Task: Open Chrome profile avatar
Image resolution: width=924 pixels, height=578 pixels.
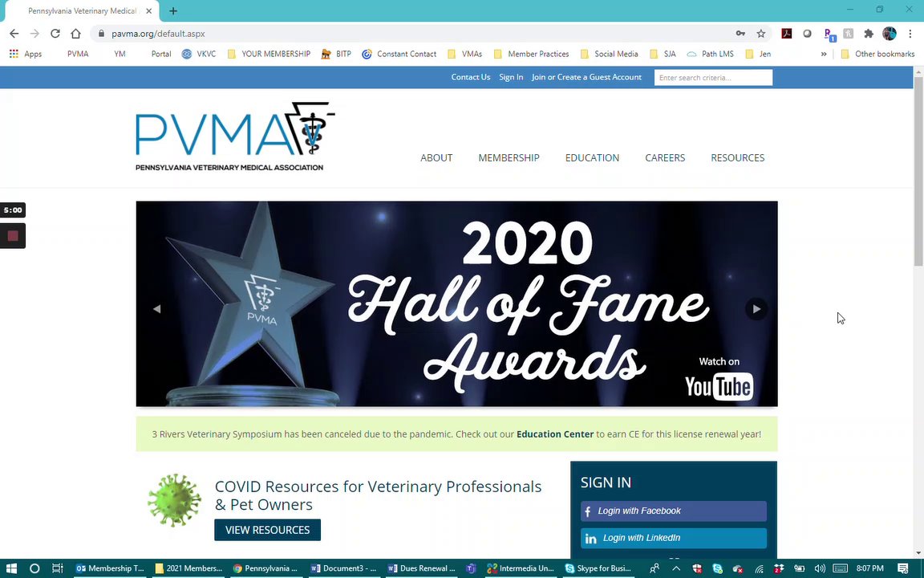Action: tap(890, 34)
